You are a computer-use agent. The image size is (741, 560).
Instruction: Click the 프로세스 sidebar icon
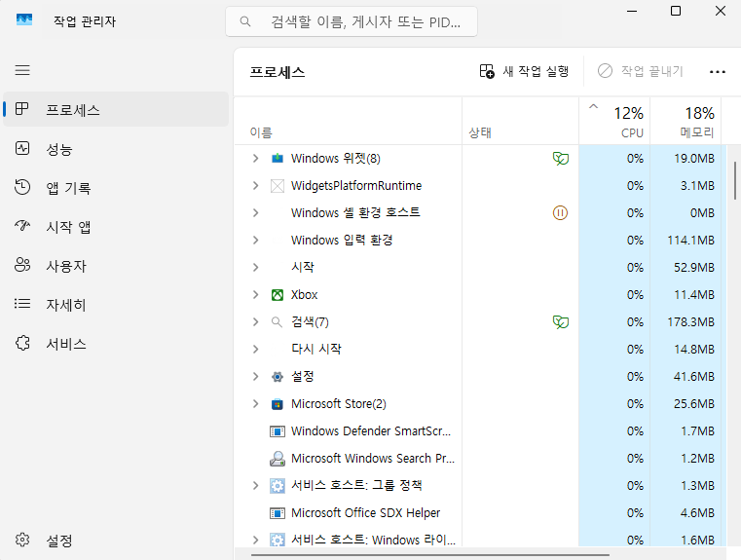pyautogui.click(x=21, y=109)
